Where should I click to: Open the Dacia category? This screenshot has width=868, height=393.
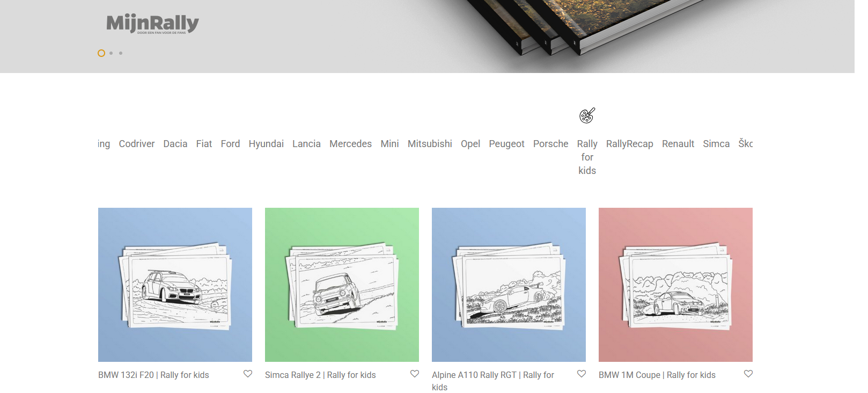(x=175, y=144)
